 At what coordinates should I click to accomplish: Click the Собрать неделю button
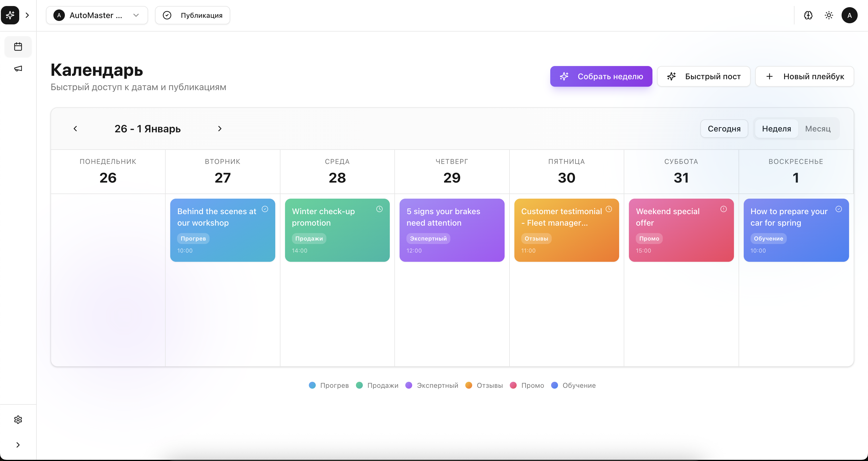point(601,76)
